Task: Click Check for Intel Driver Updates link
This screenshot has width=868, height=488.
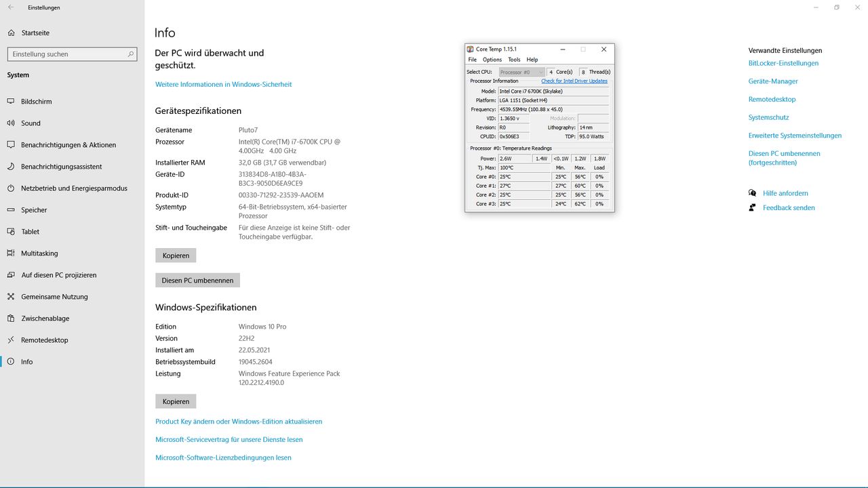Action: (x=574, y=81)
